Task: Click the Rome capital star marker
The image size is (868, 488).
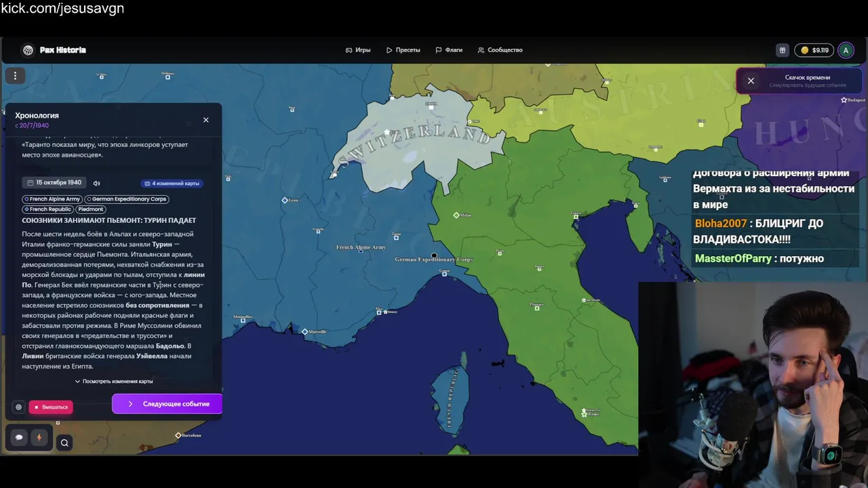Action: coord(584,413)
